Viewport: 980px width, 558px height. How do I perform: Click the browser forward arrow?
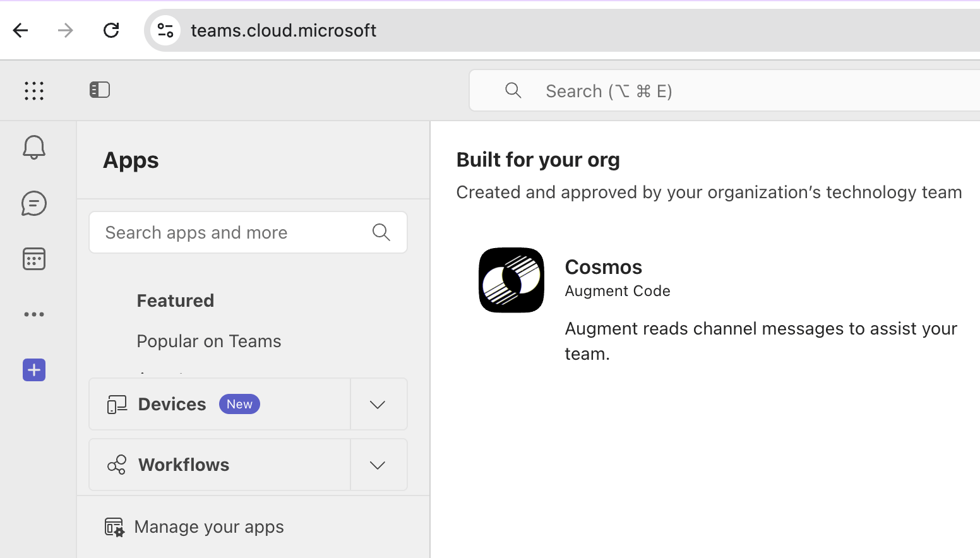point(66,30)
